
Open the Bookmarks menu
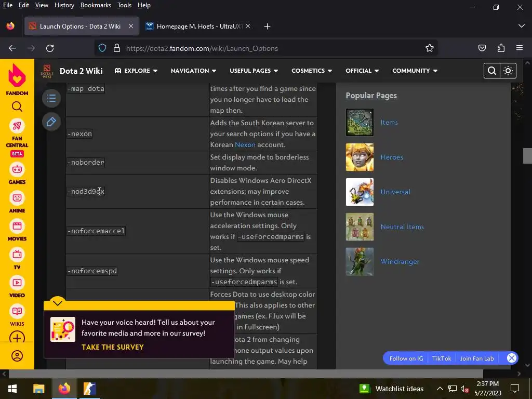96,5
